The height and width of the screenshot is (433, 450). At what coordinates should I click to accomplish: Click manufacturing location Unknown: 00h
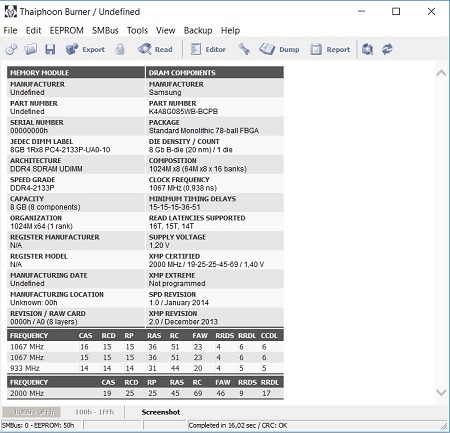(x=34, y=303)
